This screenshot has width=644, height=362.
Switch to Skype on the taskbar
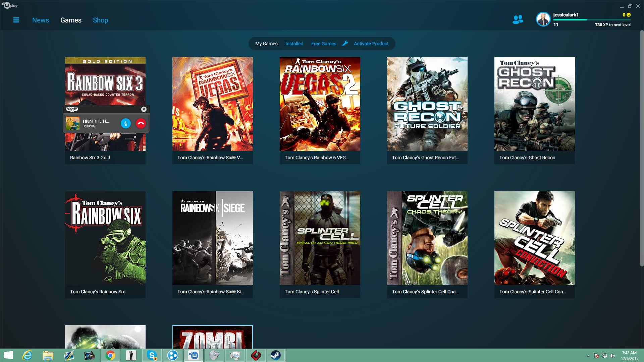[152, 355]
